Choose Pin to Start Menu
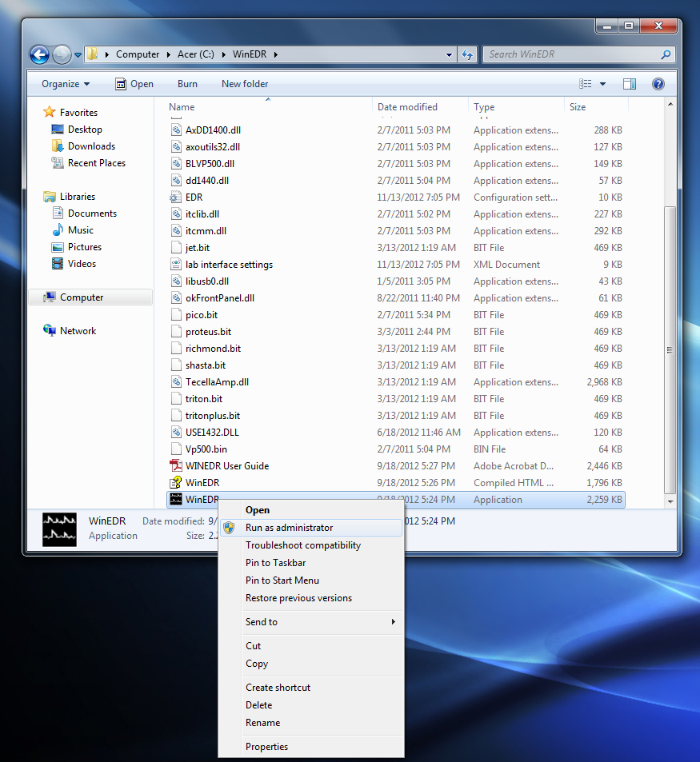Viewport: 700px width, 762px height. point(311,580)
